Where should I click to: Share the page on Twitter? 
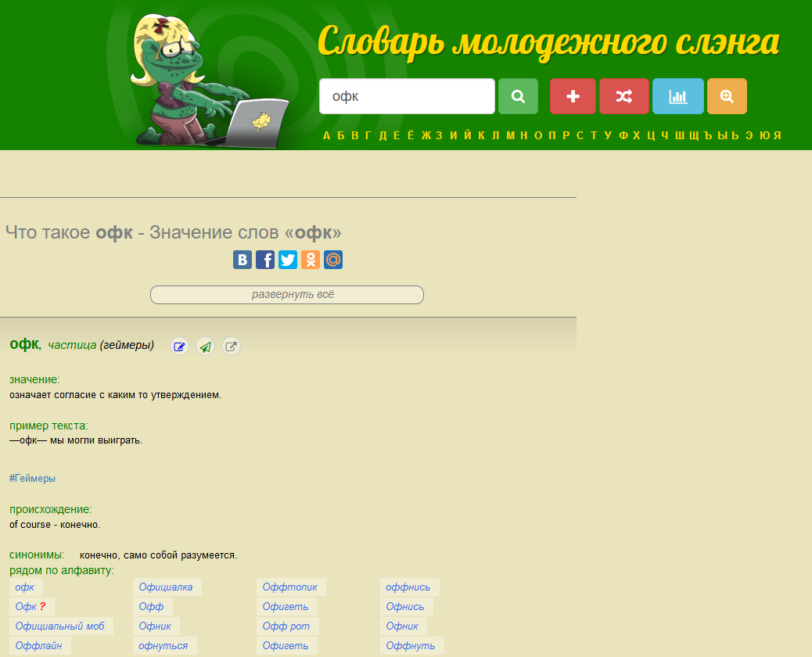tap(288, 260)
